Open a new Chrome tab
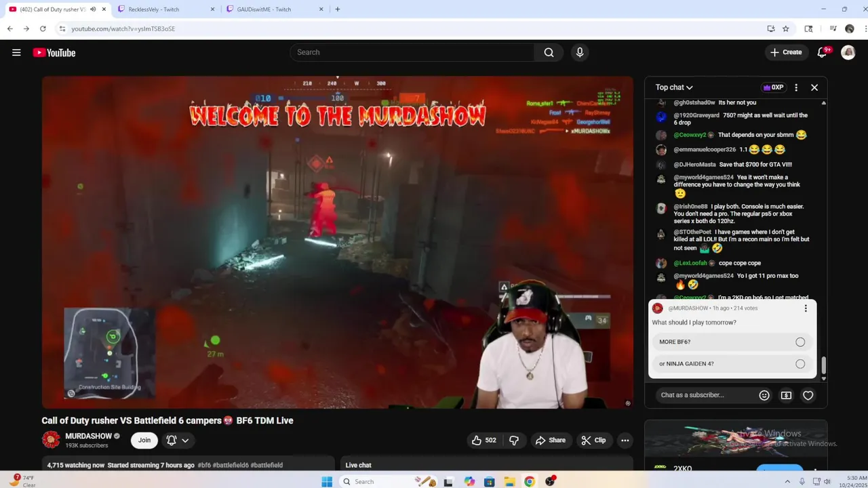Screen dimensions: 868x488 338,9
